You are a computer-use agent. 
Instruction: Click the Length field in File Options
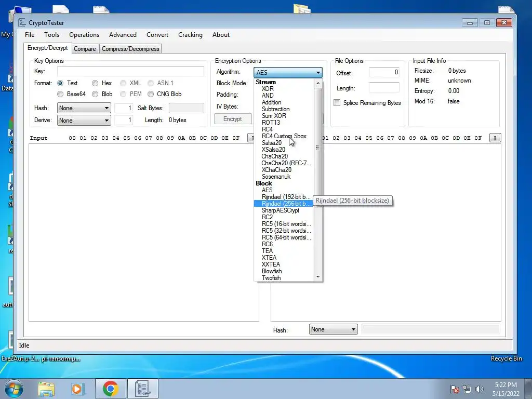point(384,87)
